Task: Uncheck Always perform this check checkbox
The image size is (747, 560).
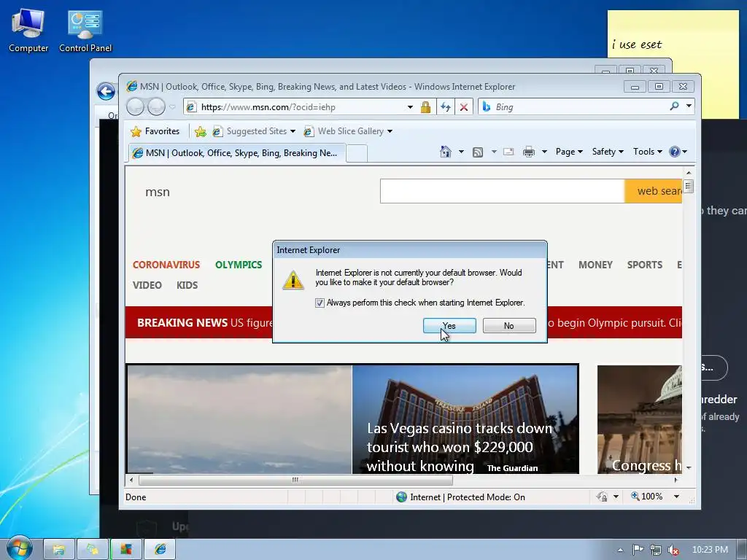Action: (x=320, y=303)
